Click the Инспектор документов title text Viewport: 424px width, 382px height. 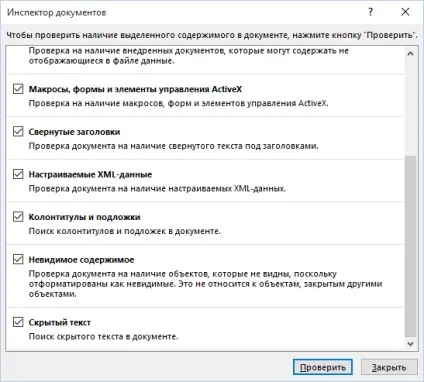point(57,13)
